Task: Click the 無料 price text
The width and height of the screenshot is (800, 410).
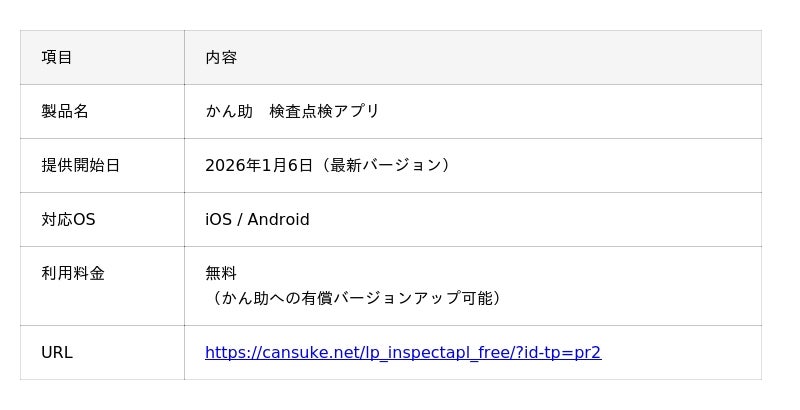Action: (x=221, y=273)
